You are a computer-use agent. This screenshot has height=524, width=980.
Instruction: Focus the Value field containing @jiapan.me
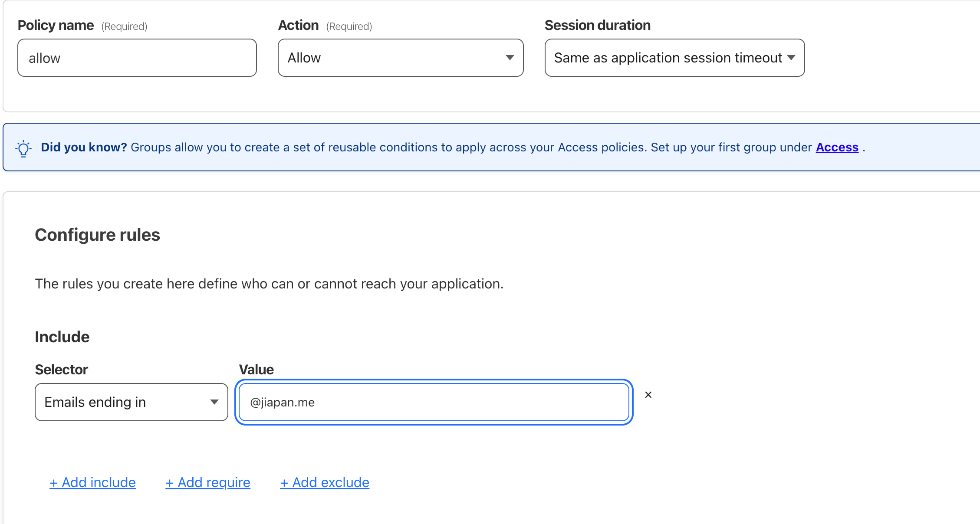(x=434, y=402)
